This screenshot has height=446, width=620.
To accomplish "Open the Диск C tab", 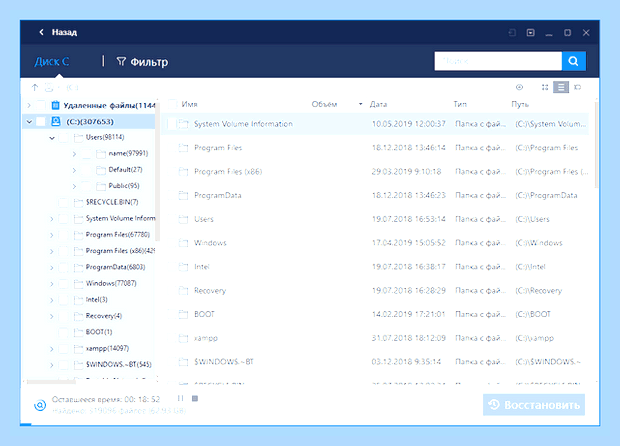I will click(52, 62).
